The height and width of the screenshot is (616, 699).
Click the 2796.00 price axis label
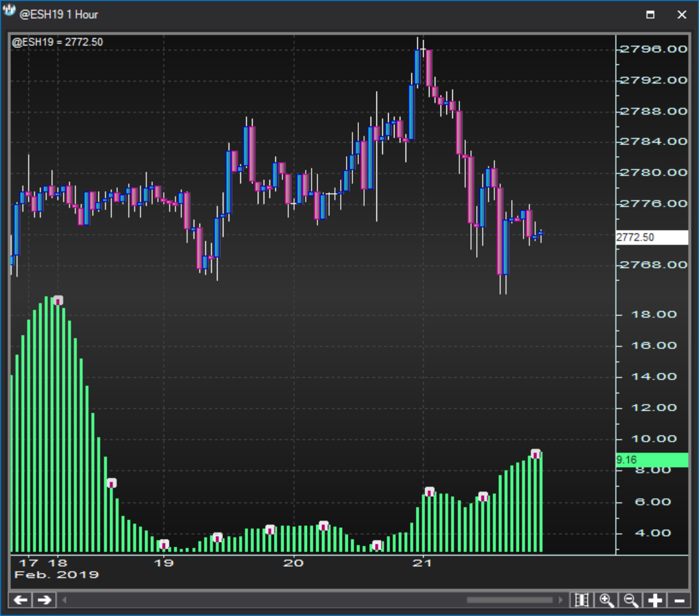(654, 49)
